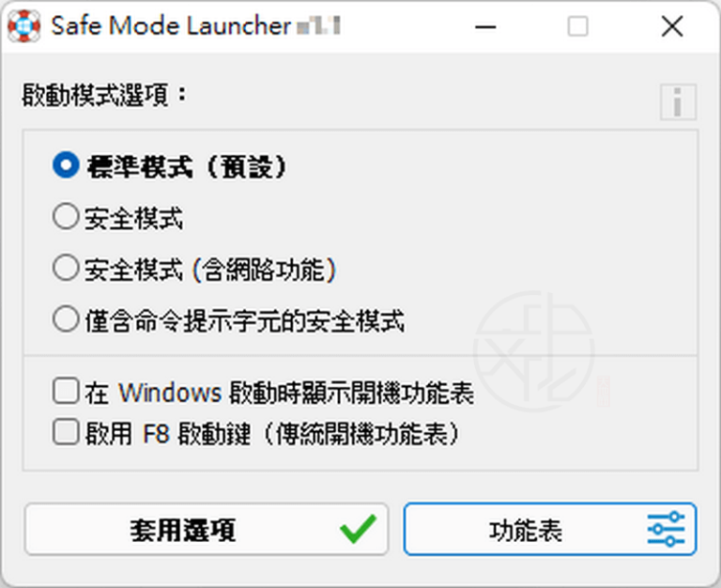Viewport: 721px width, 588px height.
Task: Select the 標準模式（預設）radio button
Action: (x=66, y=165)
